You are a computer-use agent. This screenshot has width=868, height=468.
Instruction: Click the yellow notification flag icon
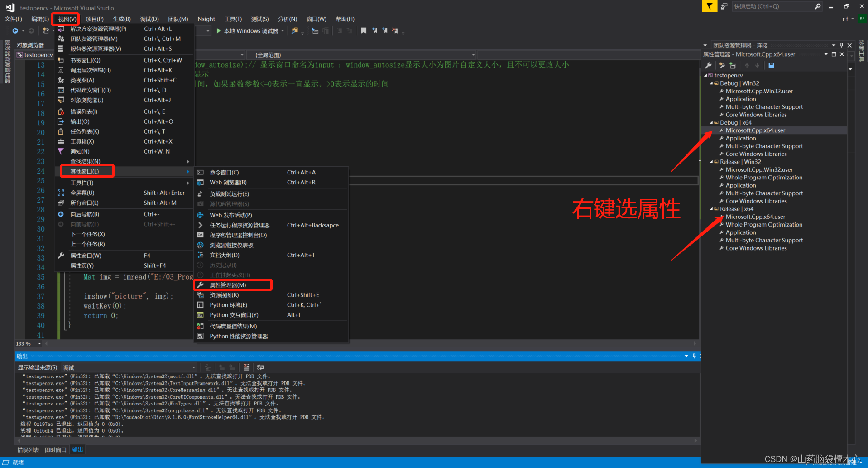pyautogui.click(x=709, y=6)
